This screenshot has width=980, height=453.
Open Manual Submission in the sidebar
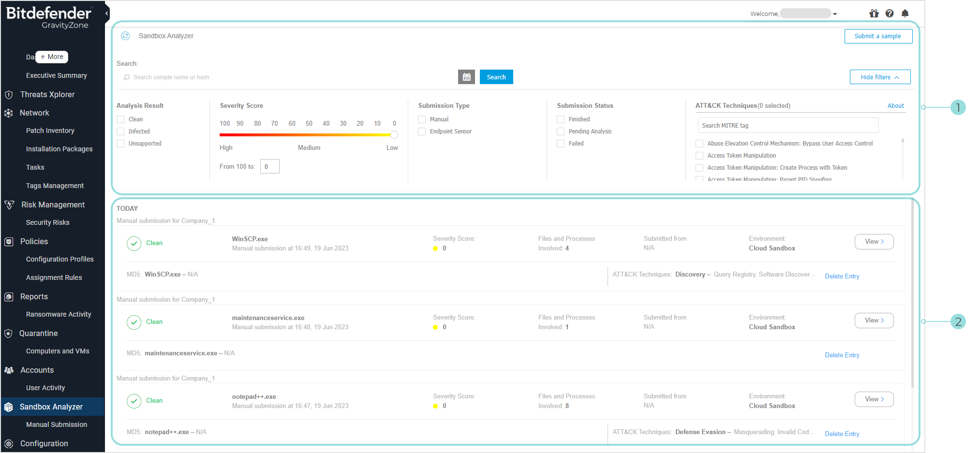(x=57, y=424)
